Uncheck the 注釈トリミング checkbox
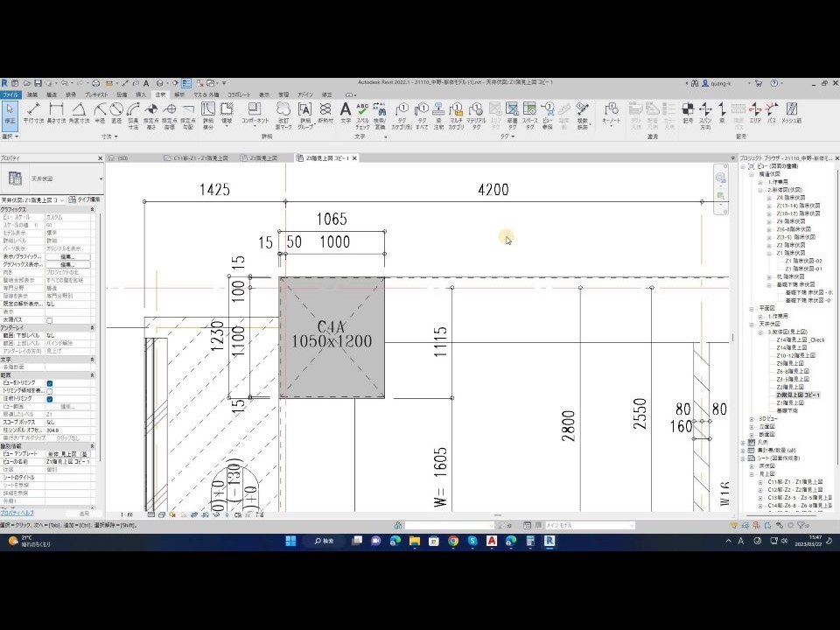The height and width of the screenshot is (630, 840). (49, 399)
